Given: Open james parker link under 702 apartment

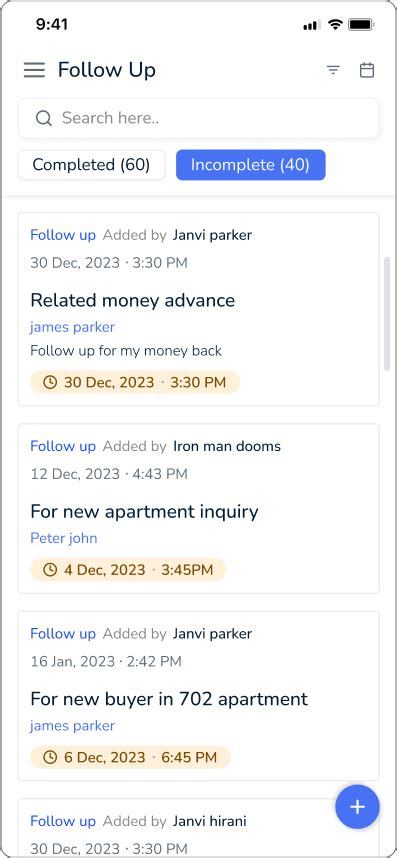Looking at the screenshot, I should (72, 726).
